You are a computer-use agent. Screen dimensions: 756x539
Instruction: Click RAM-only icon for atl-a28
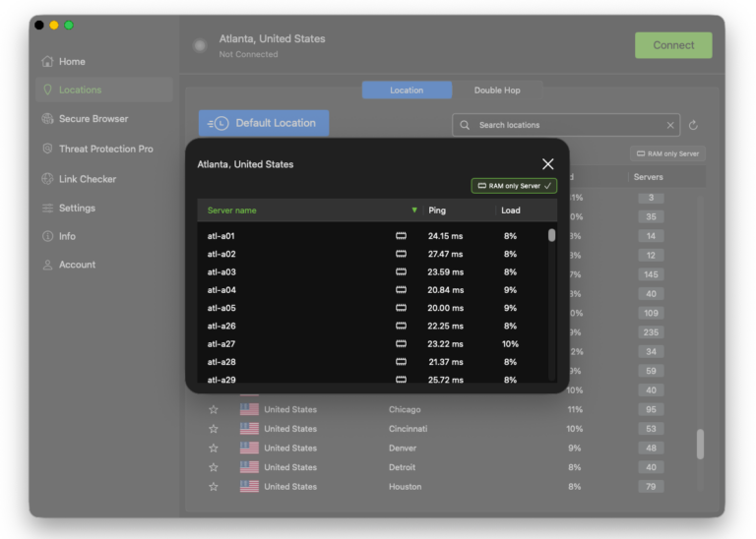(402, 362)
